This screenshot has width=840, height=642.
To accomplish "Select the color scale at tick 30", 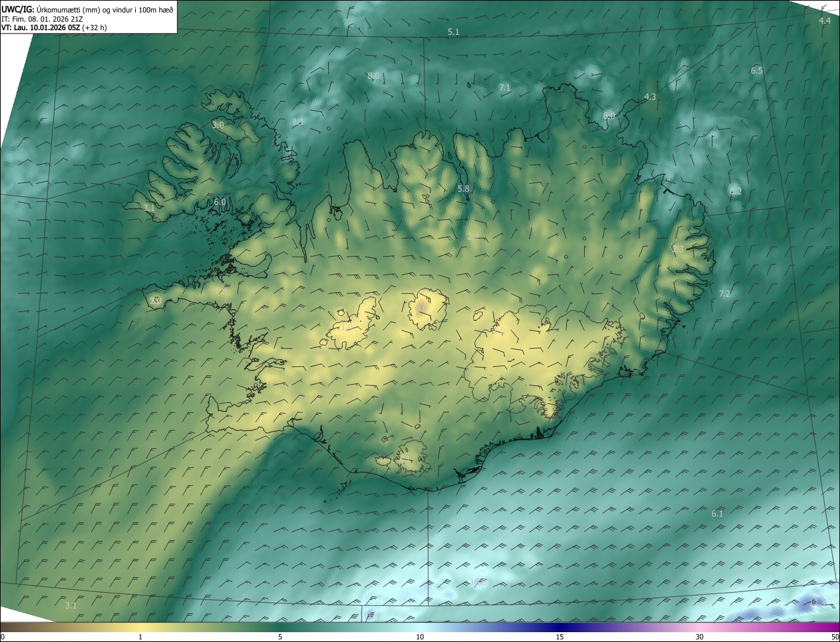I will (700, 628).
